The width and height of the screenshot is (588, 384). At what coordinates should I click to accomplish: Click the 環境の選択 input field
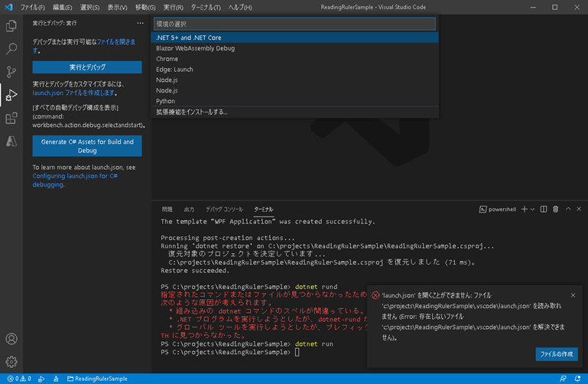pyautogui.click(x=294, y=24)
